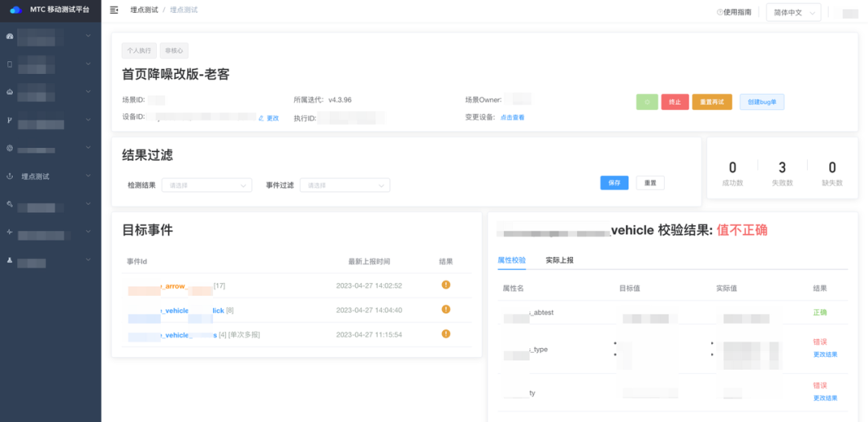Expand the robot menu chevron
This screenshot has height=422, width=868.
[88, 92]
